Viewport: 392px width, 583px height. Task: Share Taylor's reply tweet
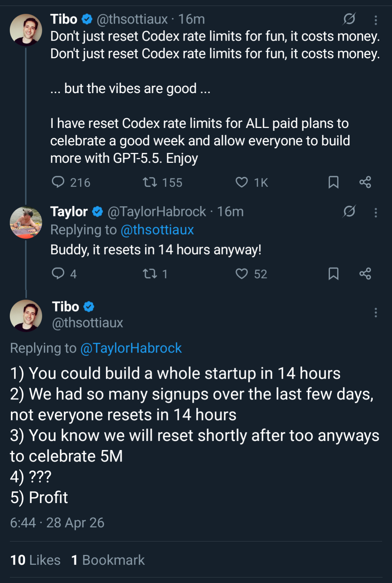pos(365,273)
